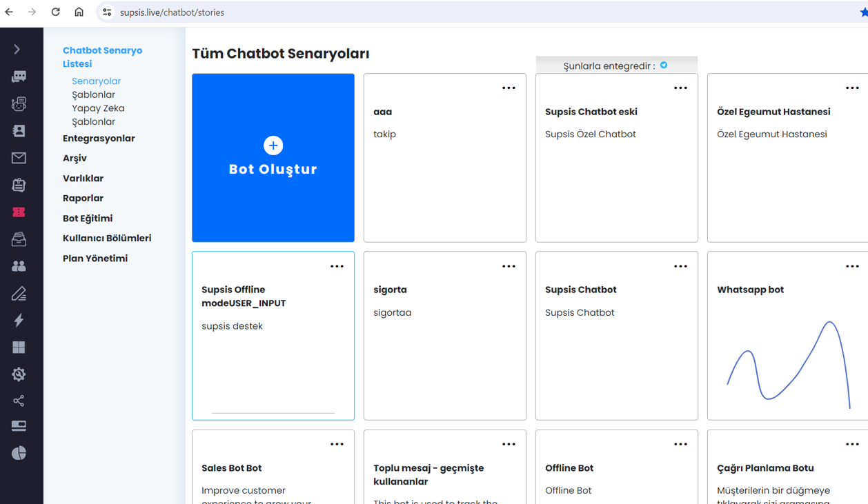Click the Telegram icon beside Şunlarla entegredir
This screenshot has width=868, height=504.
664,65
